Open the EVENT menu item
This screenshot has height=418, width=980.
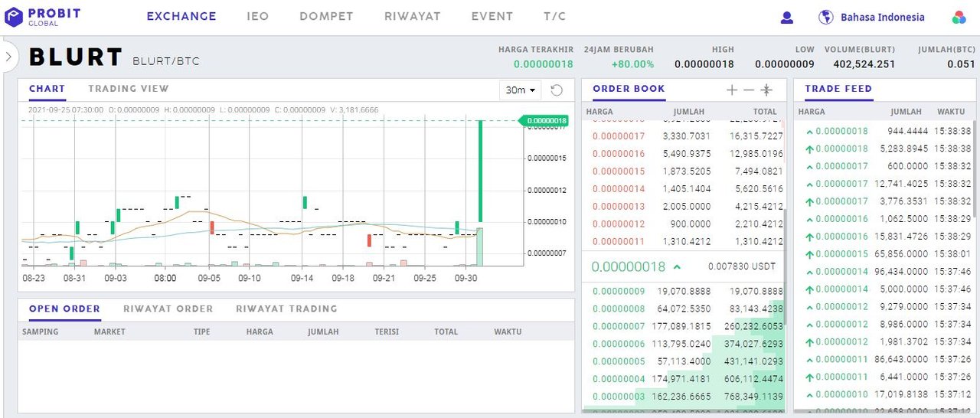[x=492, y=16]
